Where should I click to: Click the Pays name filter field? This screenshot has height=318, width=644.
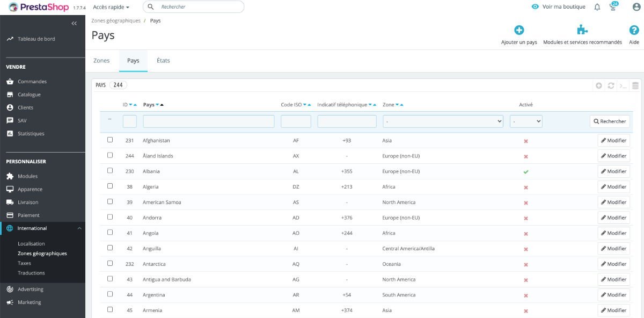[209, 121]
